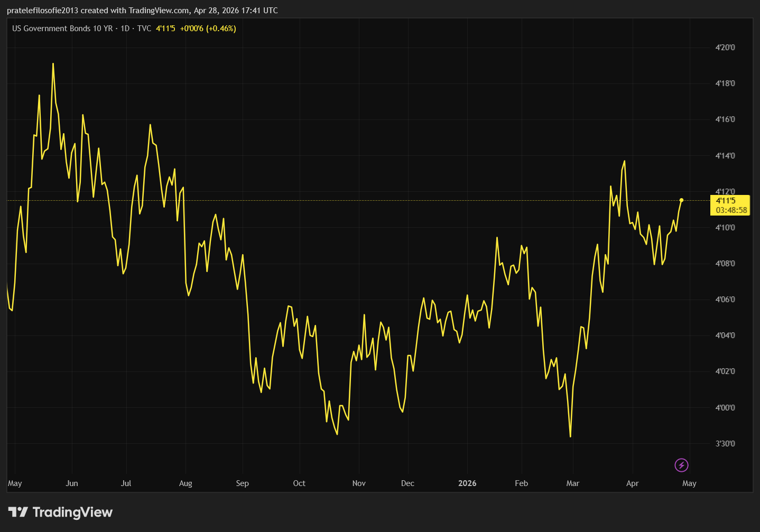Click the Feb label on the time axis
The width and height of the screenshot is (760, 532).
pos(522,483)
